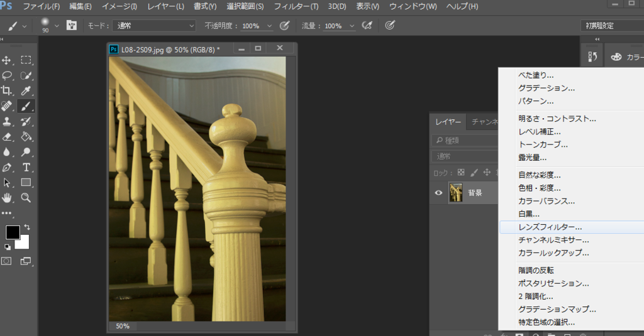Screen dimensions: 644x336
Task: Toggle pressure for size button
Action: pos(390,26)
